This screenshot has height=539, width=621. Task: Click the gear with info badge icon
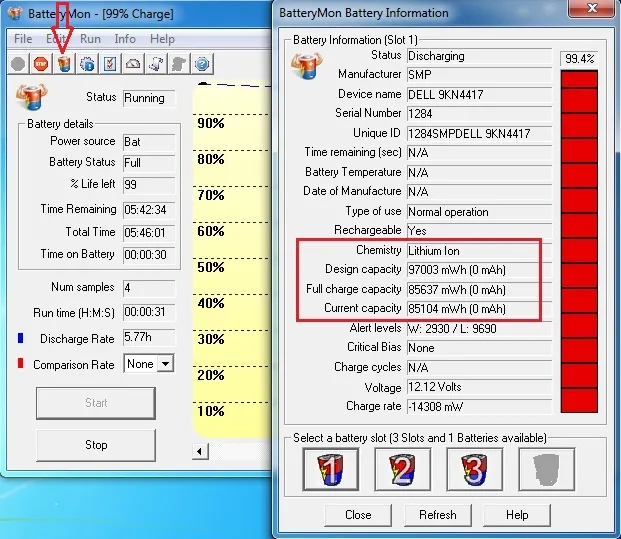(x=87, y=64)
